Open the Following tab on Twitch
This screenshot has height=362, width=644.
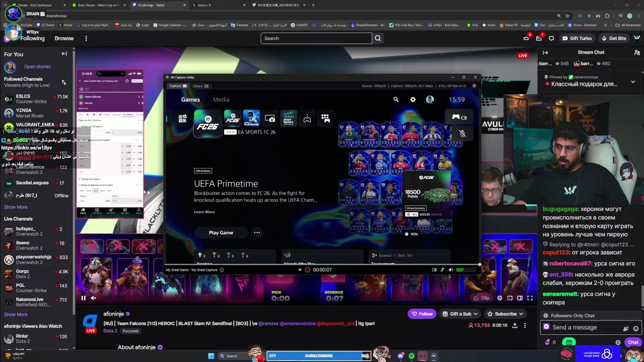(32, 38)
